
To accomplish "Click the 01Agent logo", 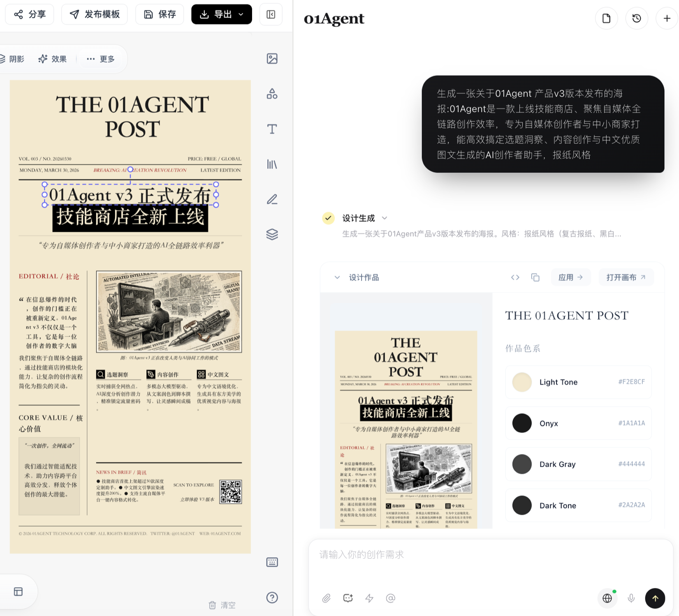I will point(334,18).
